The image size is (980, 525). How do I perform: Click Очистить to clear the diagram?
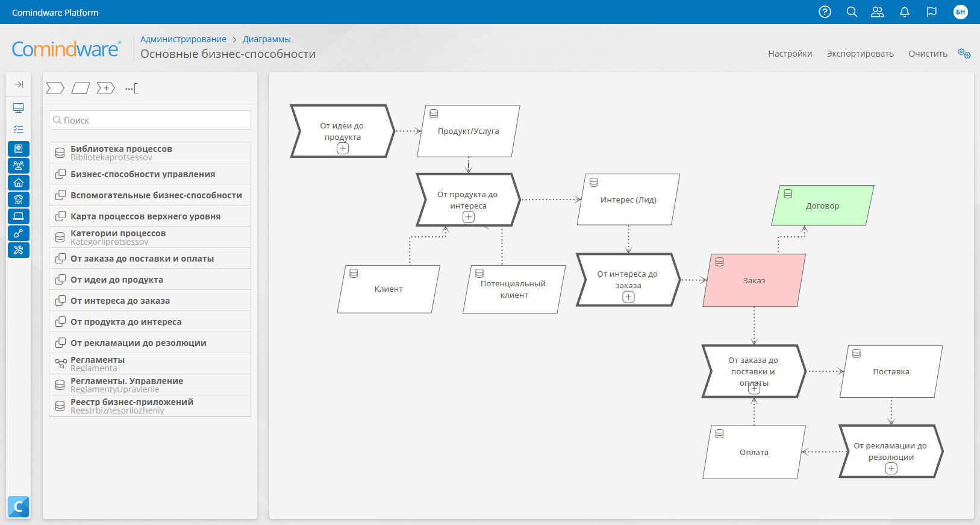[x=928, y=54]
